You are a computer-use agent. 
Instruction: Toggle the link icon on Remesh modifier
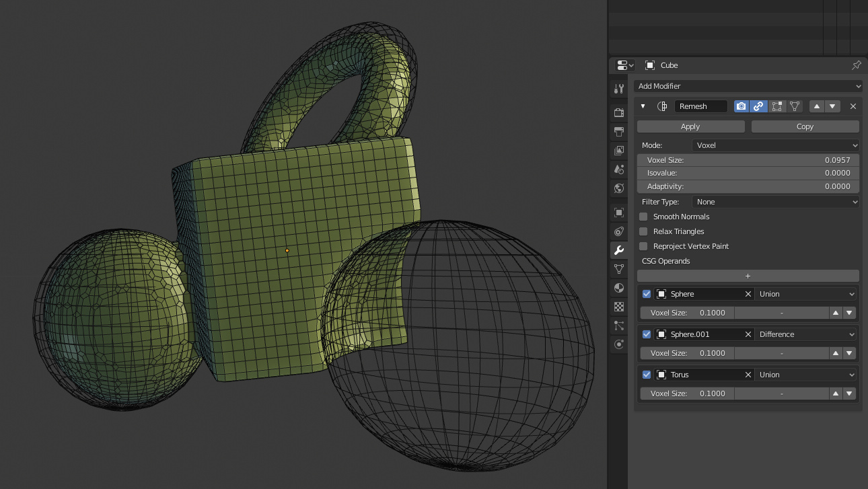click(x=758, y=106)
